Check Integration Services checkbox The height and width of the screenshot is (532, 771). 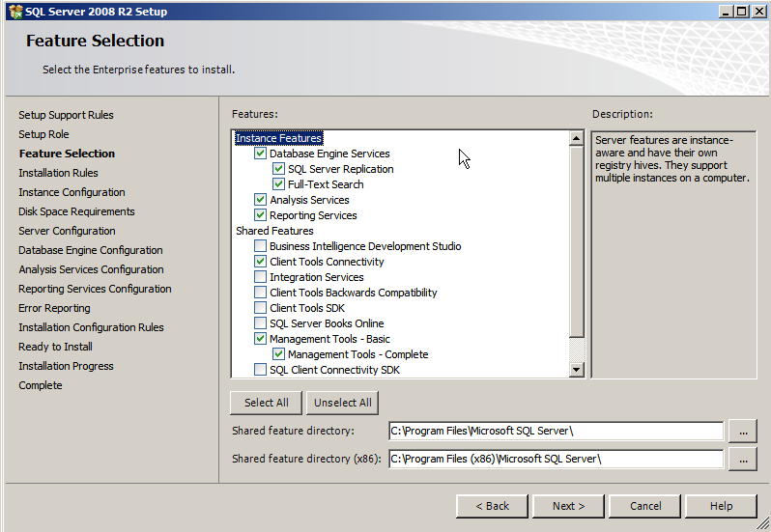tap(260, 277)
